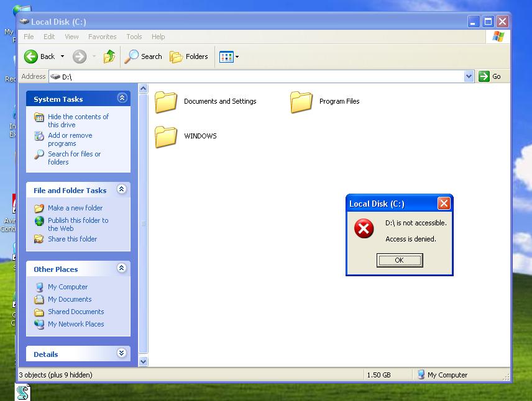
Task: Click the Add or remove programs icon
Action: [39, 136]
